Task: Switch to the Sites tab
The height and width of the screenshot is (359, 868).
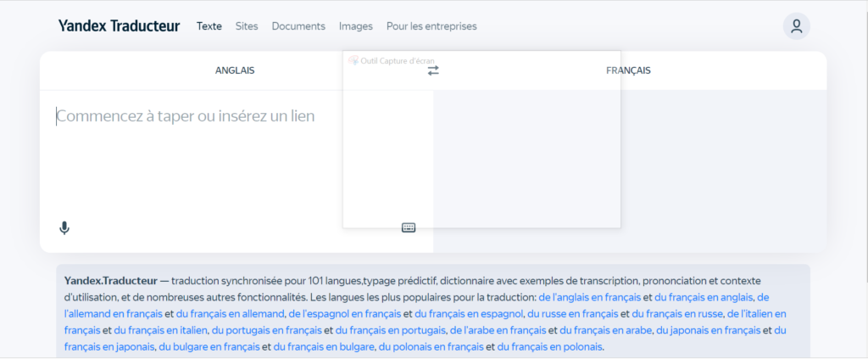Action: tap(247, 26)
